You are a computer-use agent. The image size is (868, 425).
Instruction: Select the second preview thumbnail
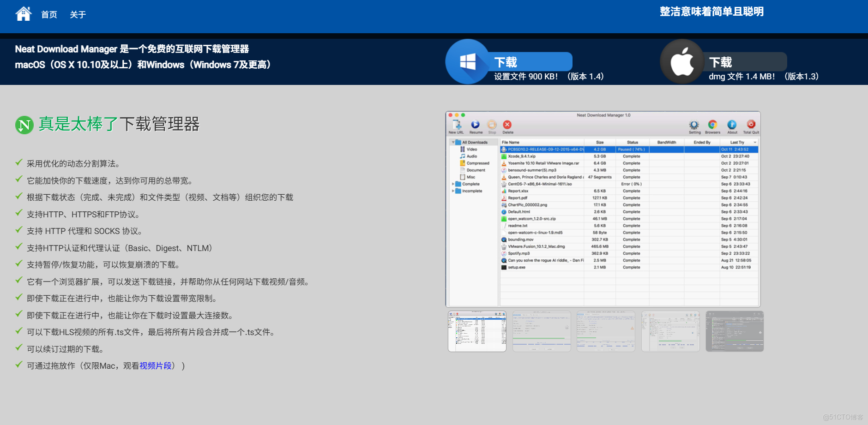(542, 331)
